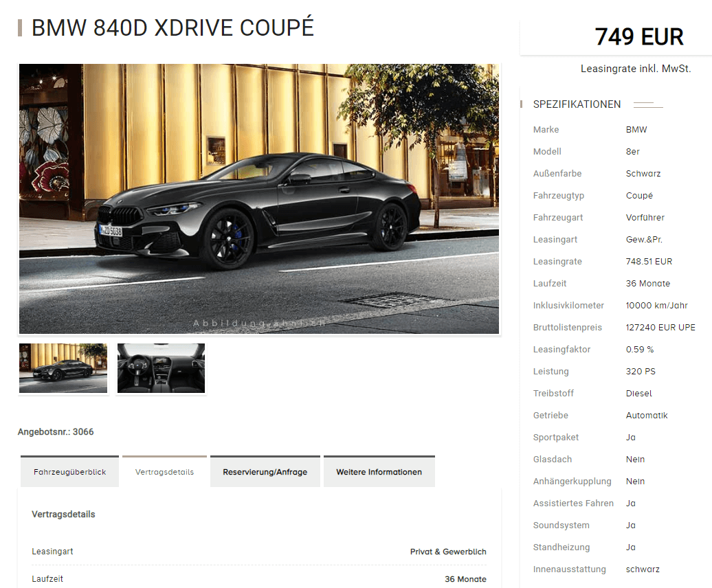
Task: Click the Soundsystem label
Action: coord(561,525)
